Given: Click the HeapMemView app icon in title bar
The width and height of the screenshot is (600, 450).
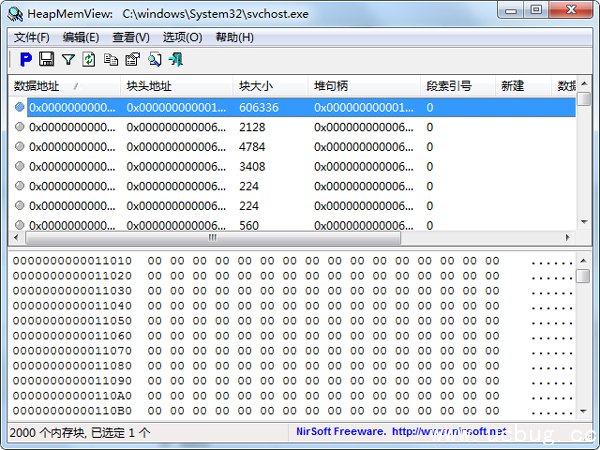Looking at the screenshot, I should (x=15, y=12).
